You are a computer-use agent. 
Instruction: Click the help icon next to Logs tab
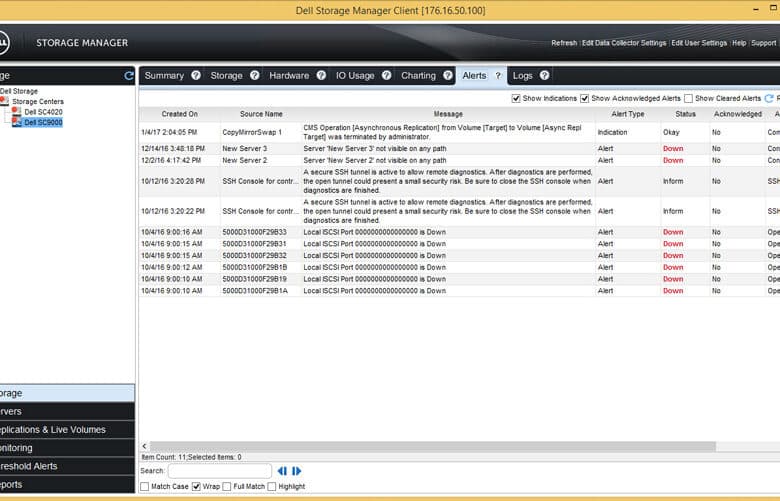click(x=545, y=75)
